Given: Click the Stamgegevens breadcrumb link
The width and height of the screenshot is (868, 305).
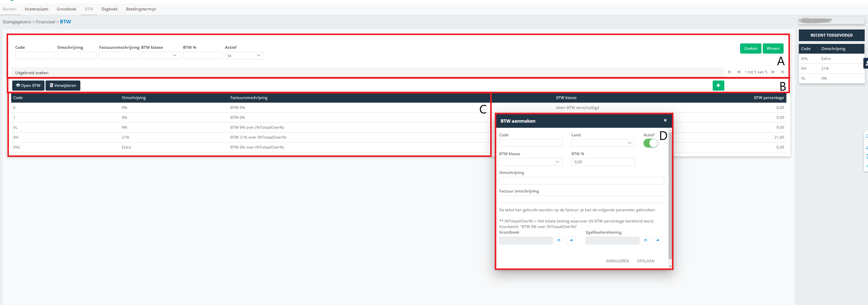Looking at the screenshot, I should (17, 22).
